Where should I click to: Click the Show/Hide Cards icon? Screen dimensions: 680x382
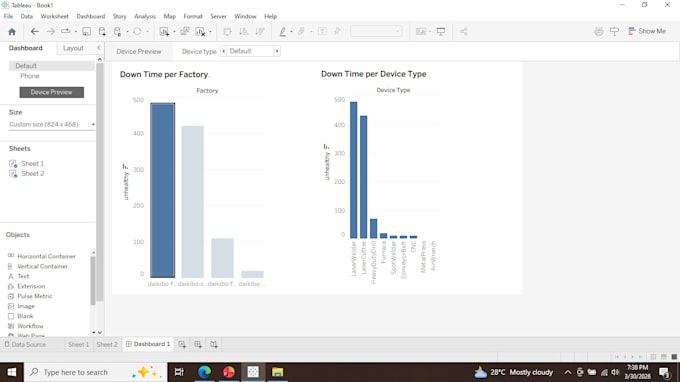coord(421,31)
